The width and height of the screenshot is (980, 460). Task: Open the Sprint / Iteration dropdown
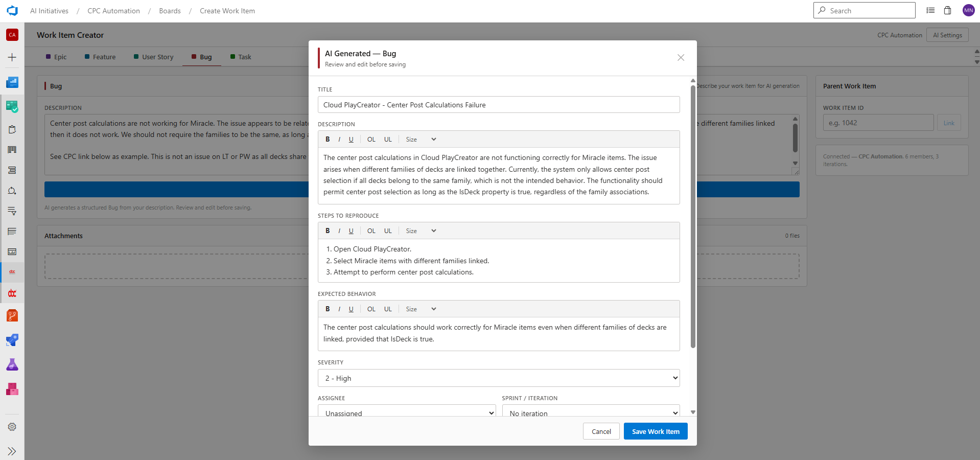pyautogui.click(x=591, y=411)
